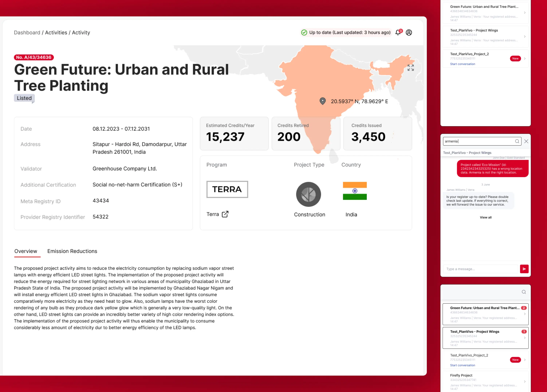Viewport: 547px width, 392px height.
Task: Click the map location pin marker
Action: pyautogui.click(x=322, y=101)
